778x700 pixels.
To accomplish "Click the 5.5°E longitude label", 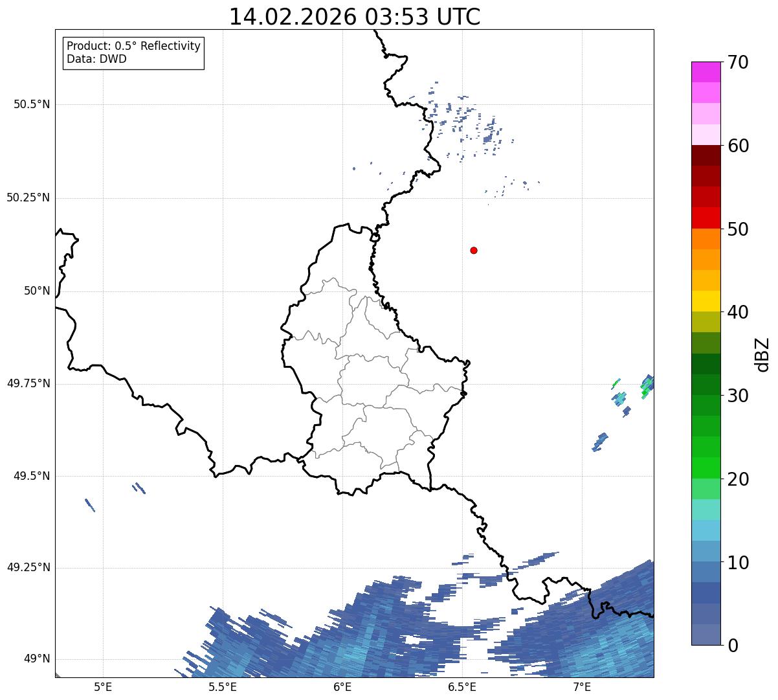I will pyautogui.click(x=223, y=686).
